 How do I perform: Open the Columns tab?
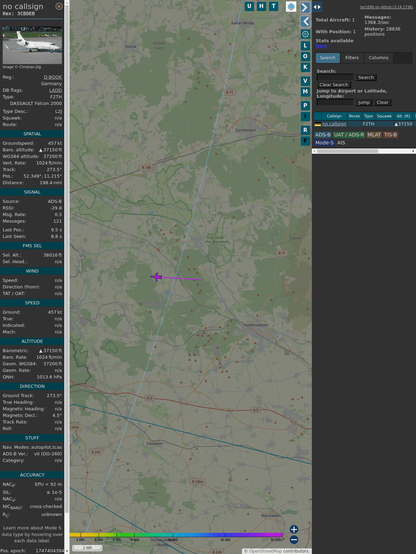click(x=378, y=58)
